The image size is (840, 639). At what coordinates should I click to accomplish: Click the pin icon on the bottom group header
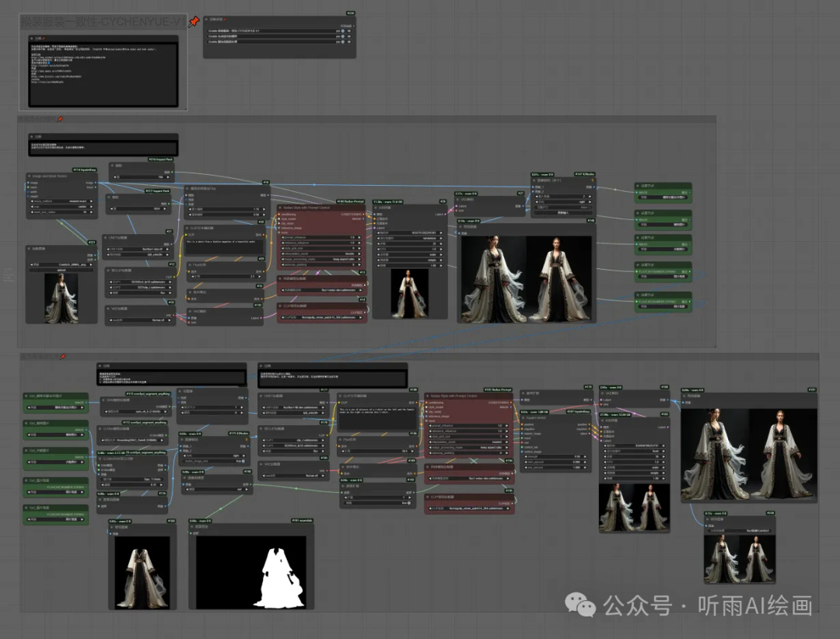[x=63, y=356]
